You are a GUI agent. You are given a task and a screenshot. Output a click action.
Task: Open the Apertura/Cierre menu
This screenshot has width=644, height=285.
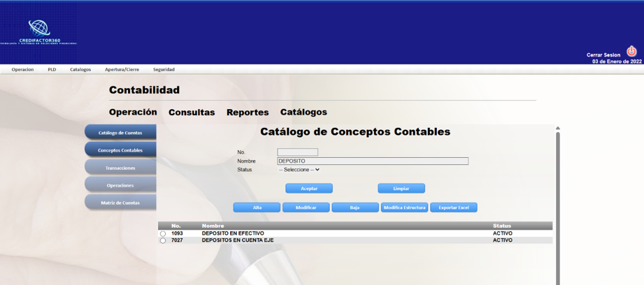pyautogui.click(x=122, y=70)
